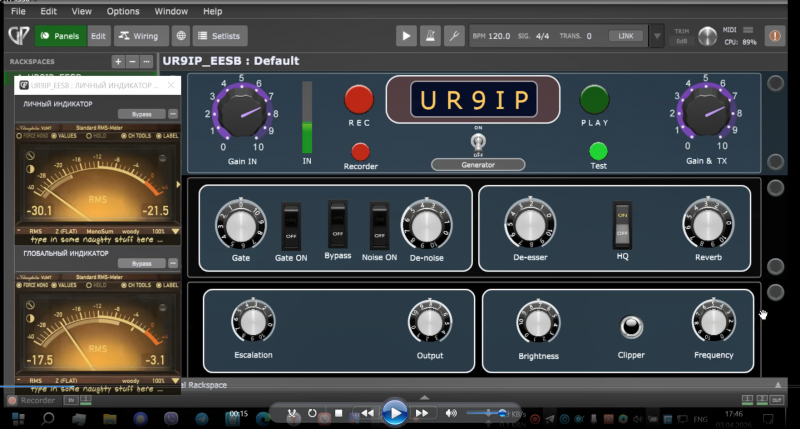Flip the Generator ON/OFF toggle switch
This screenshot has height=429, width=800.
(478, 142)
